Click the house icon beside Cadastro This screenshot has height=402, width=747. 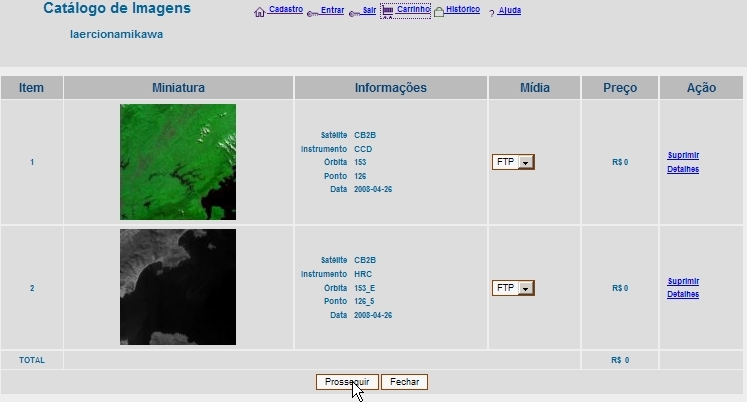tap(260, 12)
